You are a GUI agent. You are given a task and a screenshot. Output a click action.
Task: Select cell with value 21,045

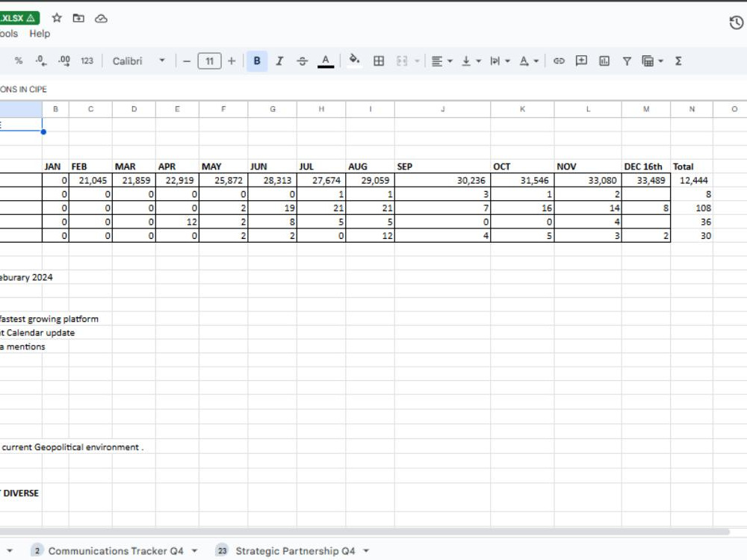pyautogui.click(x=90, y=181)
